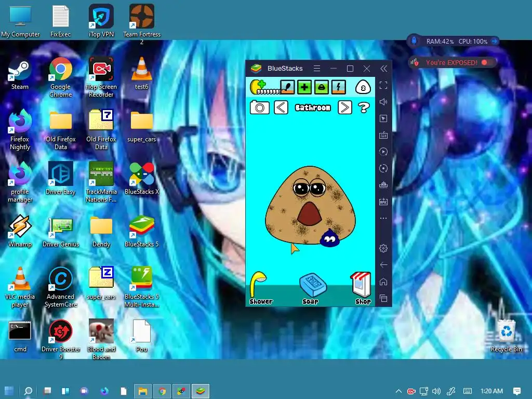Toggle BlueStacks cursor lock icon
Image resolution: width=532 pixels, height=399 pixels.
[x=383, y=118]
